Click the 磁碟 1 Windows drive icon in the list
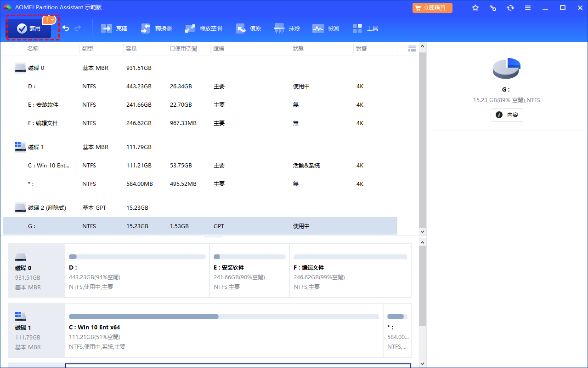Viewport: 588px width, 368px height. click(20, 147)
